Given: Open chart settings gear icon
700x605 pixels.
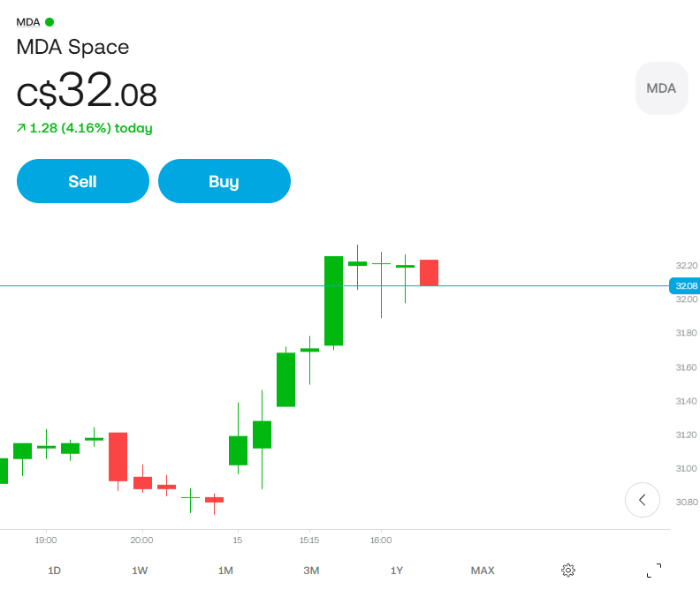Looking at the screenshot, I should 567,571.
